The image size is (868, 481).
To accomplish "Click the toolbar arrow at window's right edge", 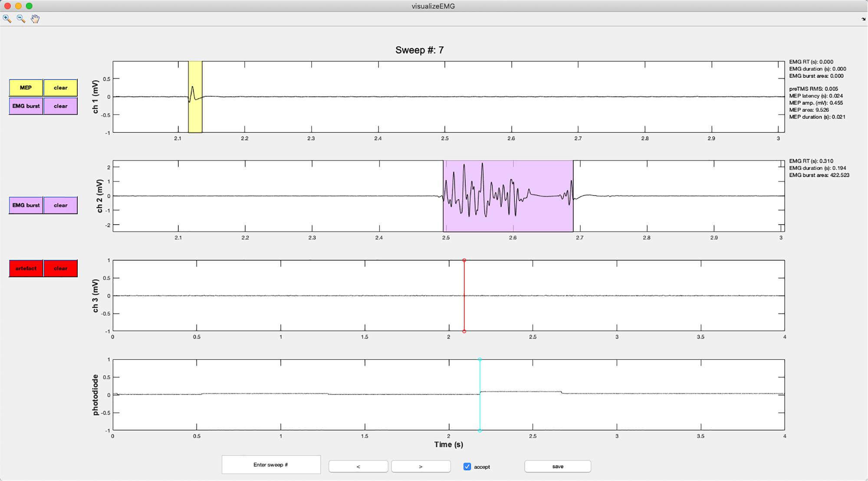I will [863, 19].
